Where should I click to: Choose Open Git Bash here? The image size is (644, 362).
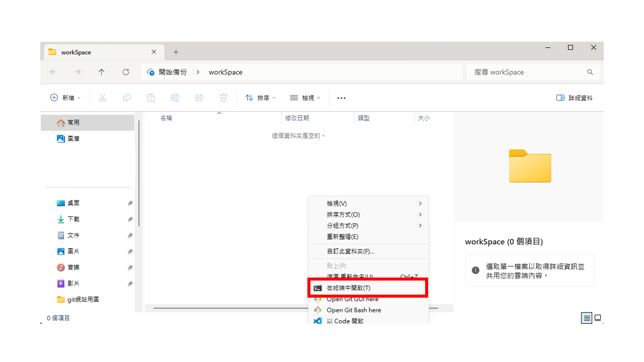click(354, 310)
